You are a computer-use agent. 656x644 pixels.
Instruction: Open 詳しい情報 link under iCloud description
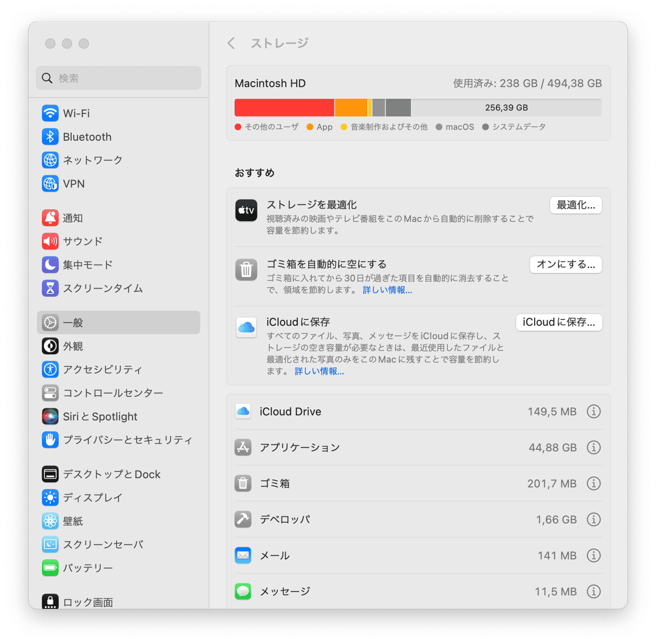coord(319,372)
